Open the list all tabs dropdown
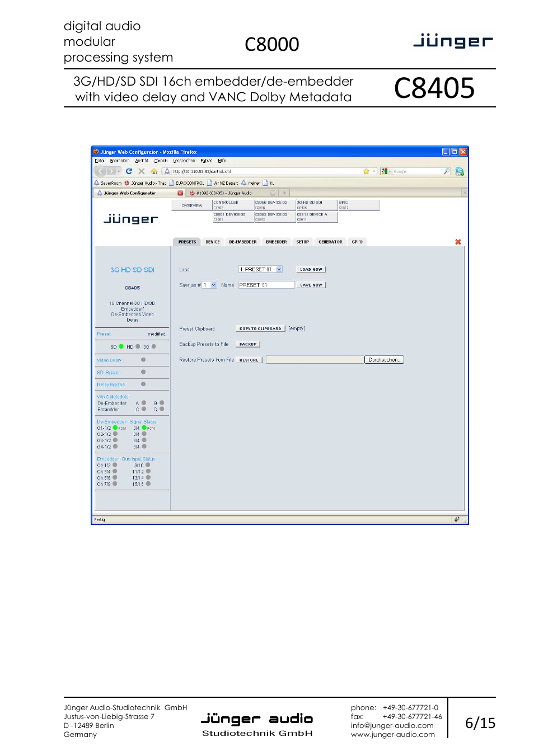 [464, 193]
